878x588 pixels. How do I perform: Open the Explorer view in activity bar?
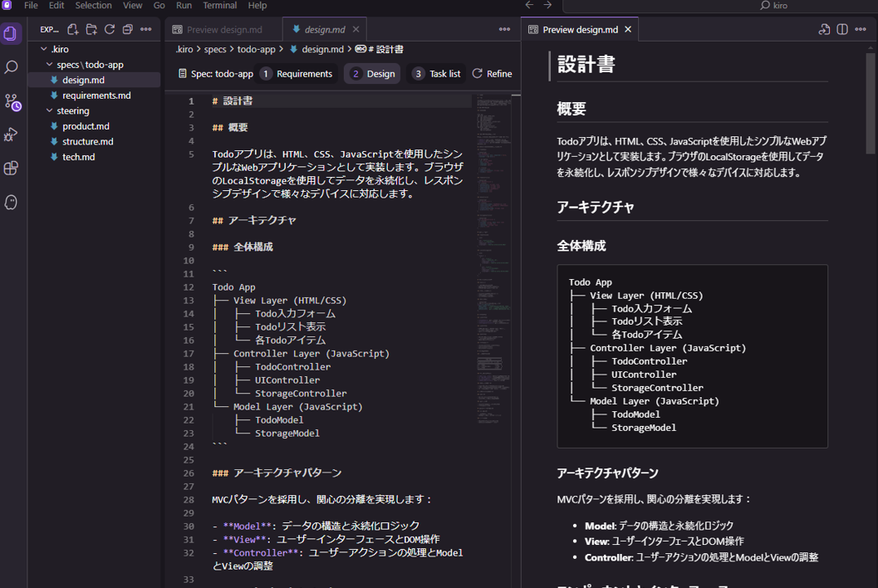click(x=11, y=33)
